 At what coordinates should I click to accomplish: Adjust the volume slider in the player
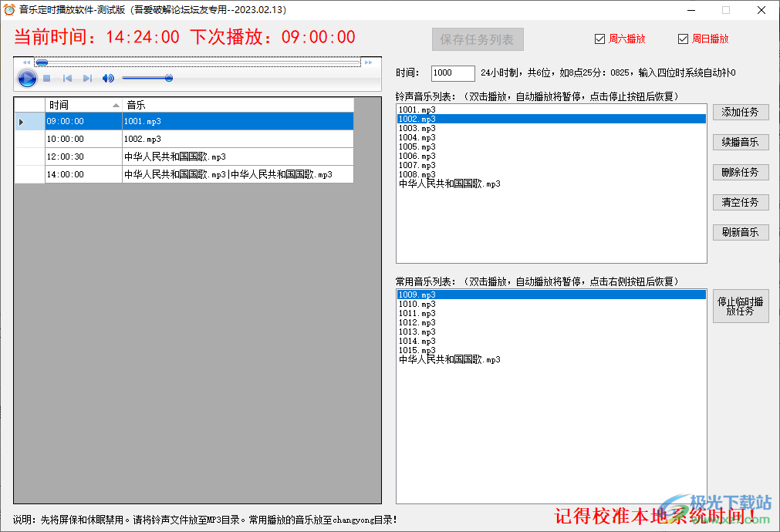169,78
